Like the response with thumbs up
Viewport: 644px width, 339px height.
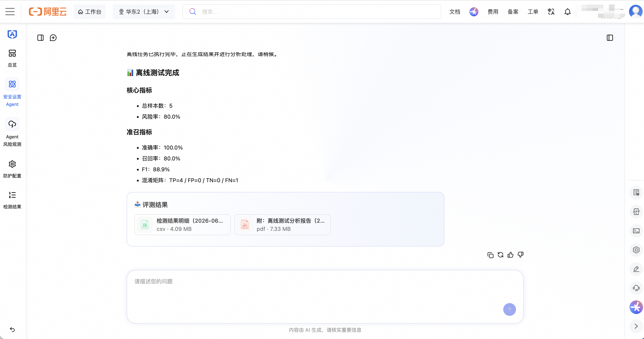(511, 255)
